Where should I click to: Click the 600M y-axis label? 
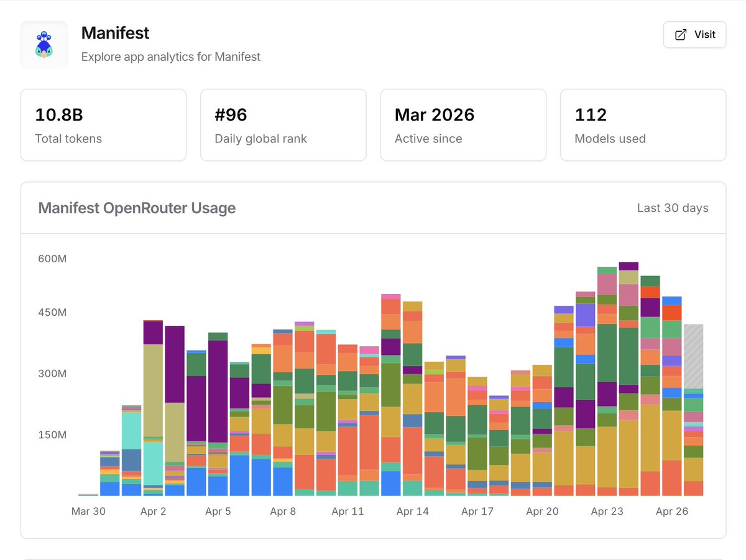click(x=52, y=259)
